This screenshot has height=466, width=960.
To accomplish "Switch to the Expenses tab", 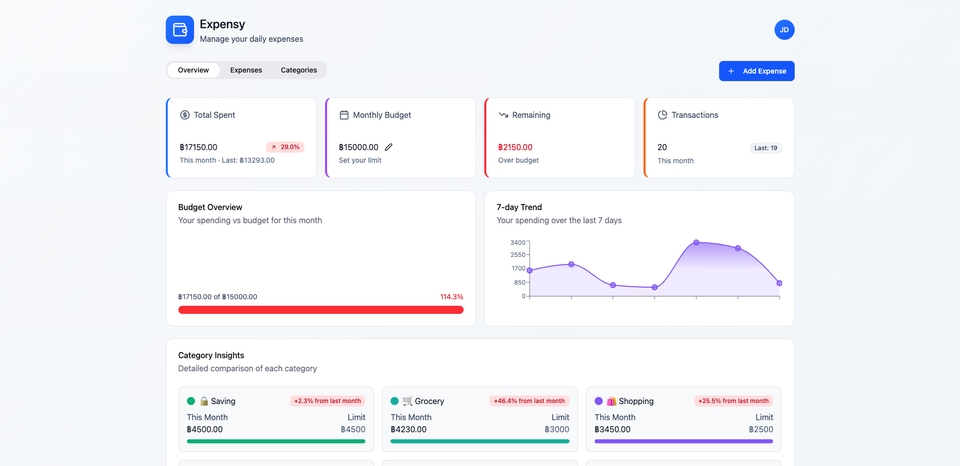I will (x=246, y=70).
